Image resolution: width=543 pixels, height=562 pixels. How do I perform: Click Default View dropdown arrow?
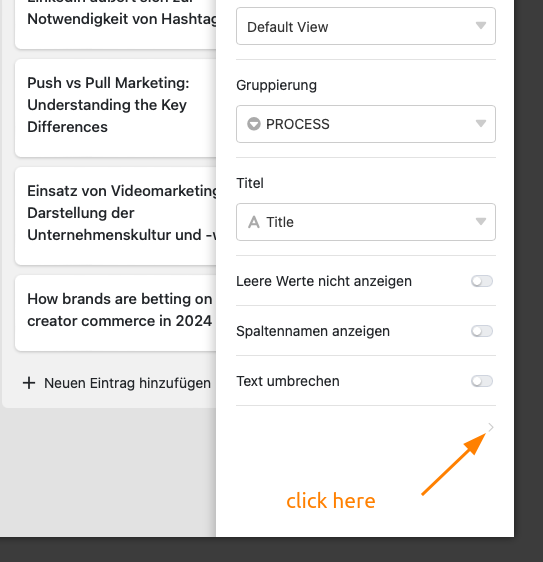tap(481, 25)
